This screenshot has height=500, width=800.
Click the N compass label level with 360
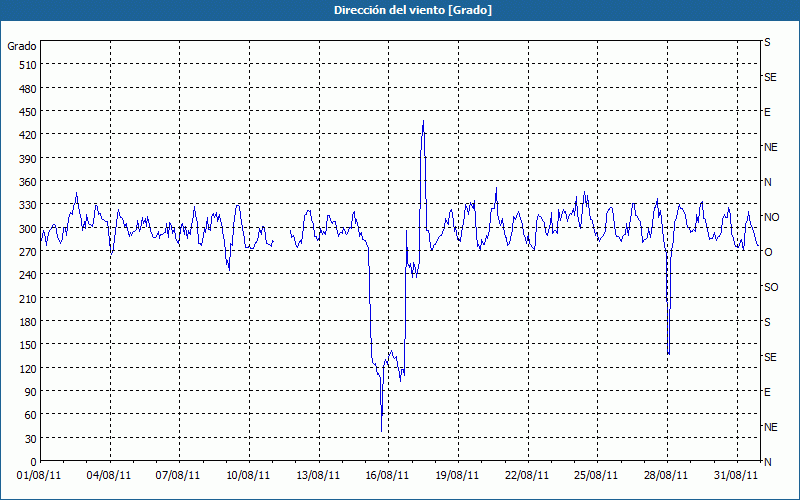[768, 182]
